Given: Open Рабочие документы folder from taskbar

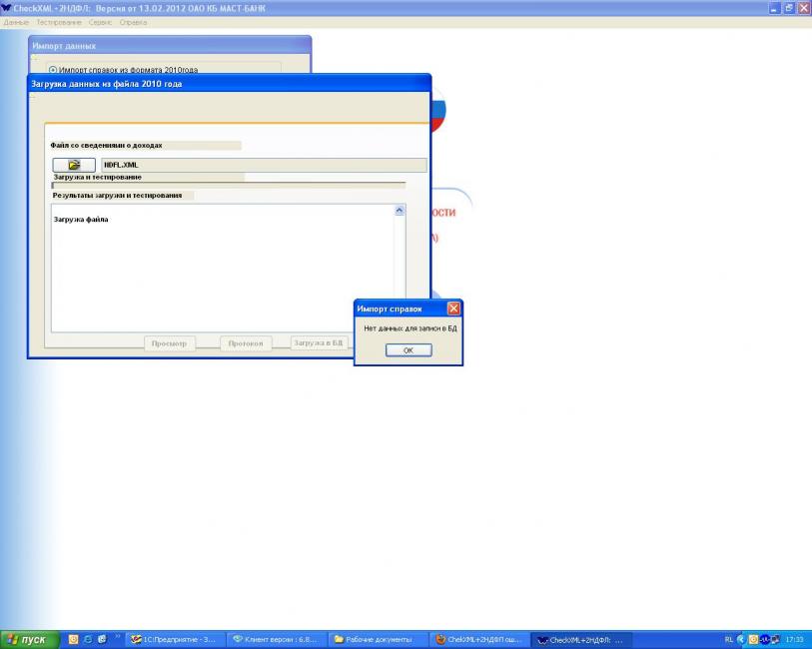Looking at the screenshot, I should (x=376, y=639).
